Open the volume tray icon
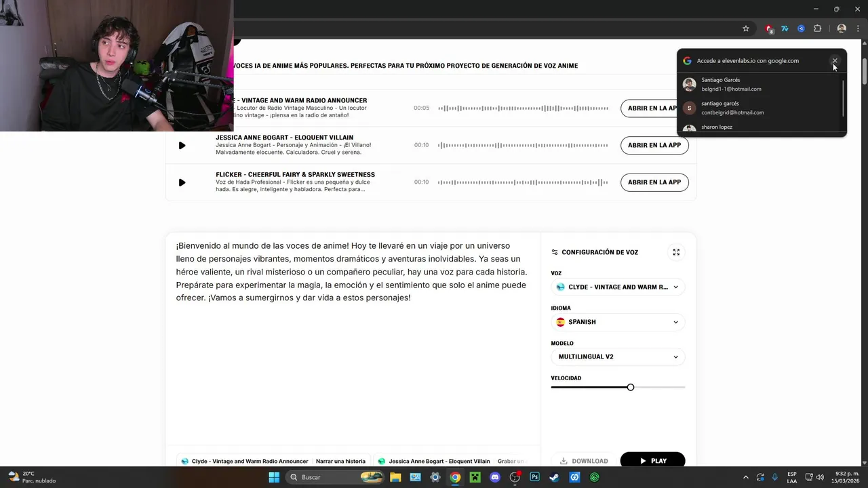 click(820, 477)
